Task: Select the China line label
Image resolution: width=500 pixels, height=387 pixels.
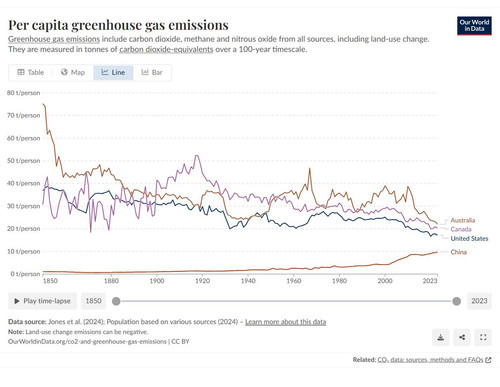Action: pos(458,252)
